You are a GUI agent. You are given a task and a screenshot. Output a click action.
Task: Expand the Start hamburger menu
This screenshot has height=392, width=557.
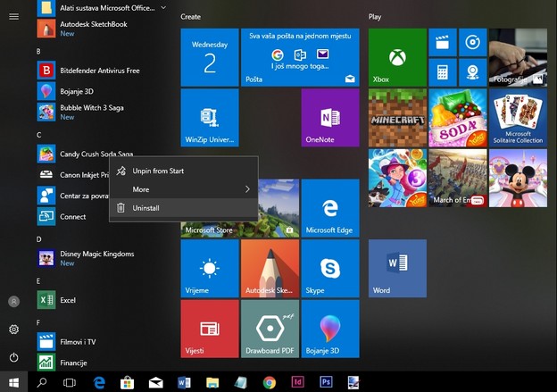[14, 17]
